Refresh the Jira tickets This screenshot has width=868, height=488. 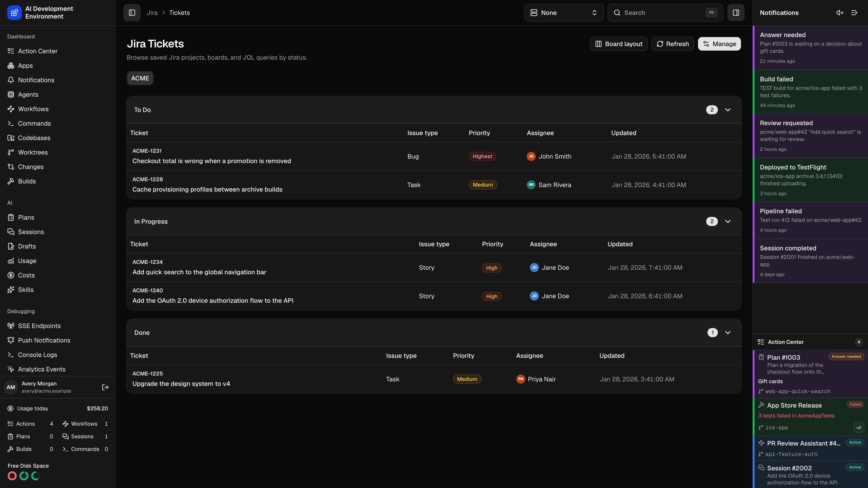[x=672, y=44]
